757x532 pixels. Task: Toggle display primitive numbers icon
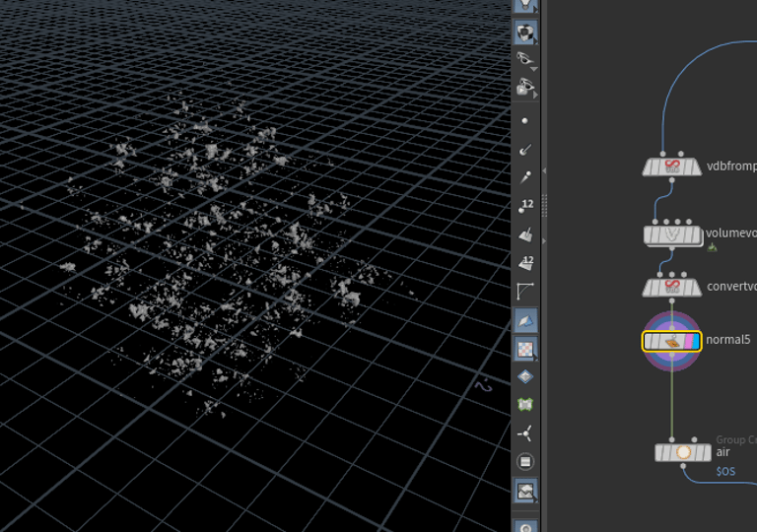[x=525, y=263]
